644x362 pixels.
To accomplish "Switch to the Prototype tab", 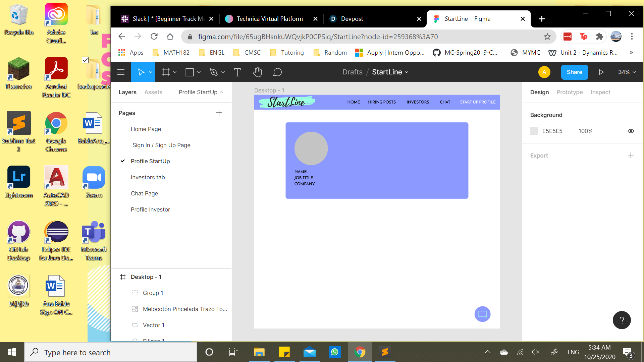I will point(569,92).
